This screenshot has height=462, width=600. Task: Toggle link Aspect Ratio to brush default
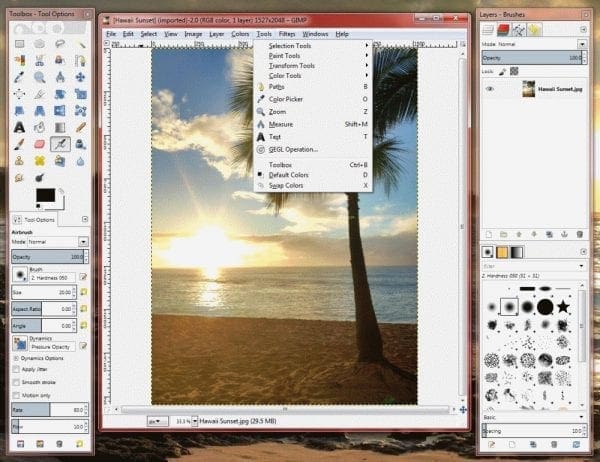click(x=83, y=309)
